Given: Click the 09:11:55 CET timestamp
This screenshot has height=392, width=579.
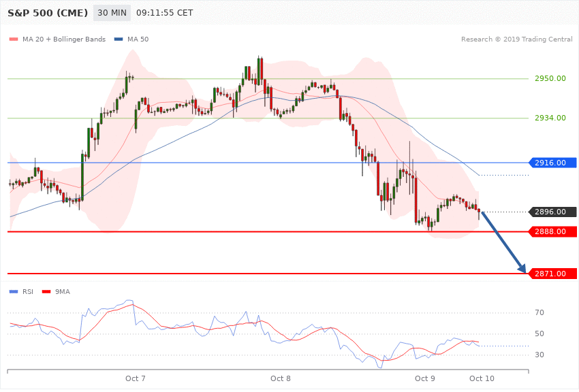Looking at the screenshot, I should point(165,13).
